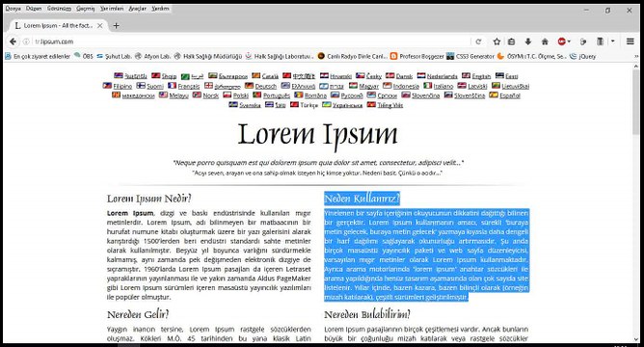Open the Norsk language link

coord(211,95)
